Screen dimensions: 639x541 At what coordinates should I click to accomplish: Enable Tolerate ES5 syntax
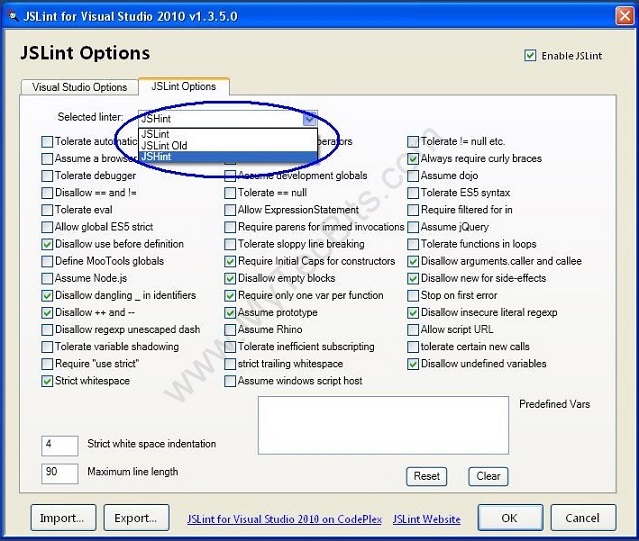(413, 193)
